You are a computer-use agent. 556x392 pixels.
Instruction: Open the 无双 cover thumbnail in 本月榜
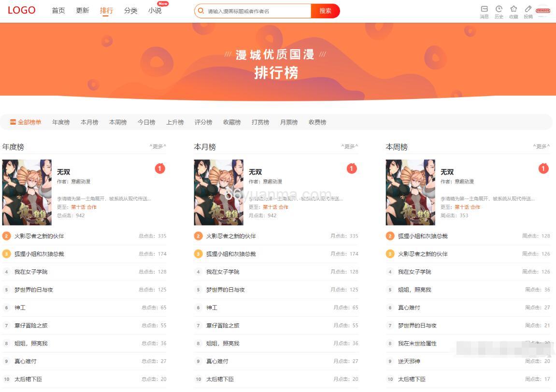pos(218,193)
